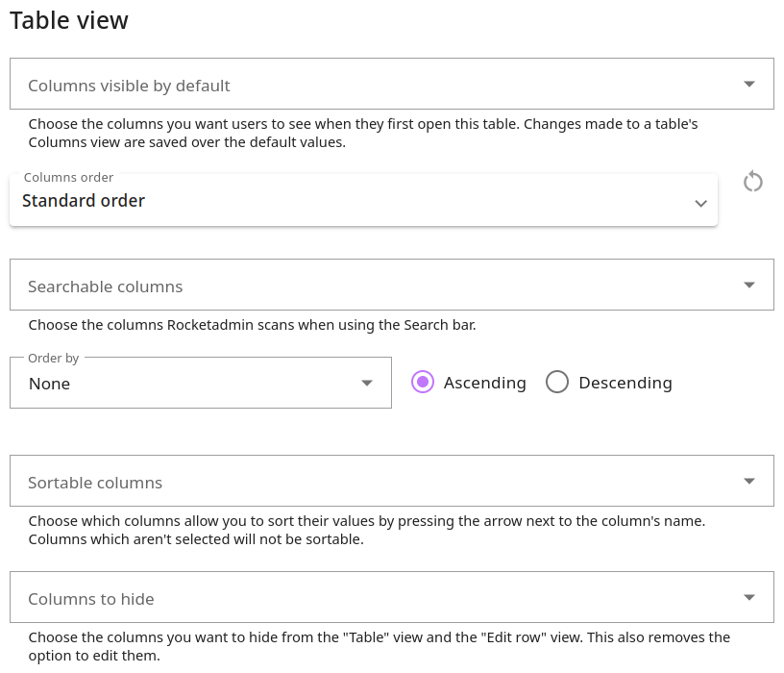Click the Table view heading
784x673 pixels.
(x=69, y=20)
